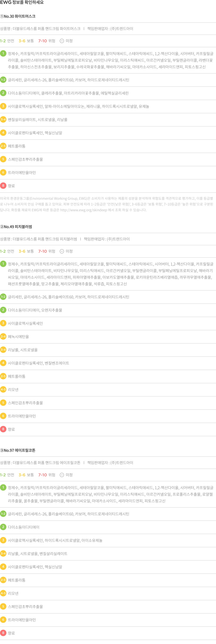Select the ②No.49 피치블러썸 heading

(16, 227)
